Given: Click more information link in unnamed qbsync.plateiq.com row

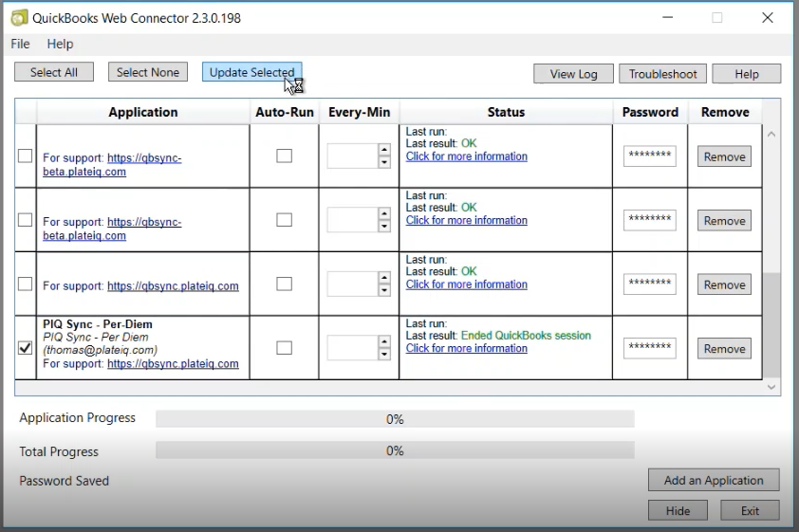Looking at the screenshot, I should (466, 284).
